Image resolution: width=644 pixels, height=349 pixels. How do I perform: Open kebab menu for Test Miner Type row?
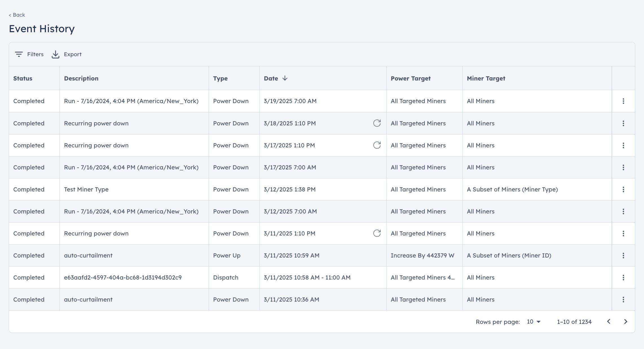click(623, 189)
